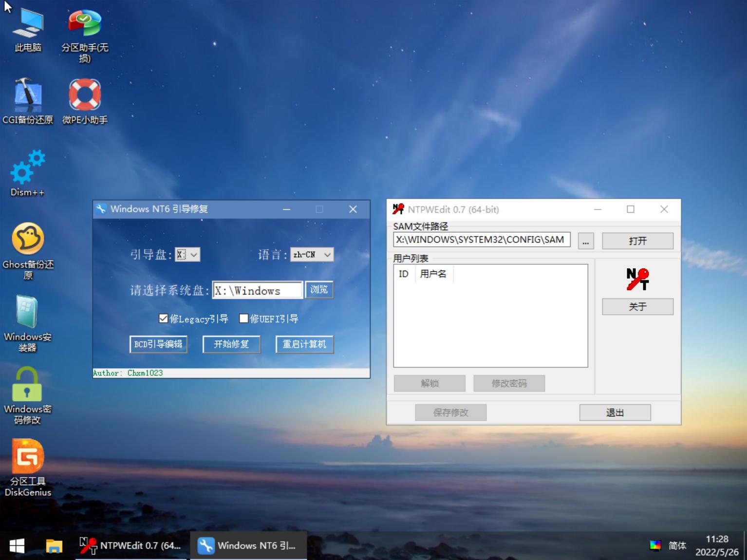
Task: Enable the 修UEFI引导 checkbox
Action: click(x=243, y=319)
